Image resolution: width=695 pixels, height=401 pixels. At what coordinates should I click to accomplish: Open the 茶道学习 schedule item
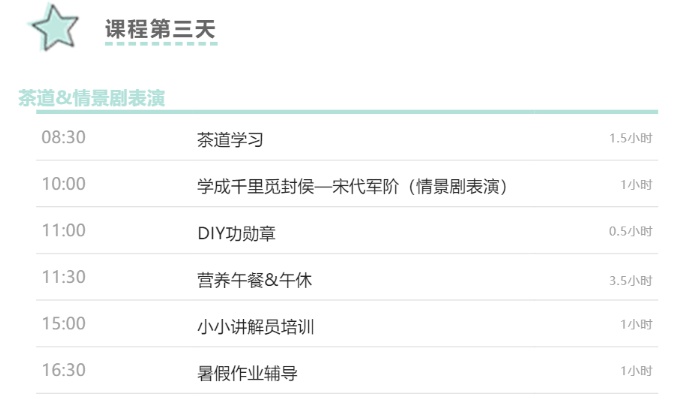tap(230, 139)
